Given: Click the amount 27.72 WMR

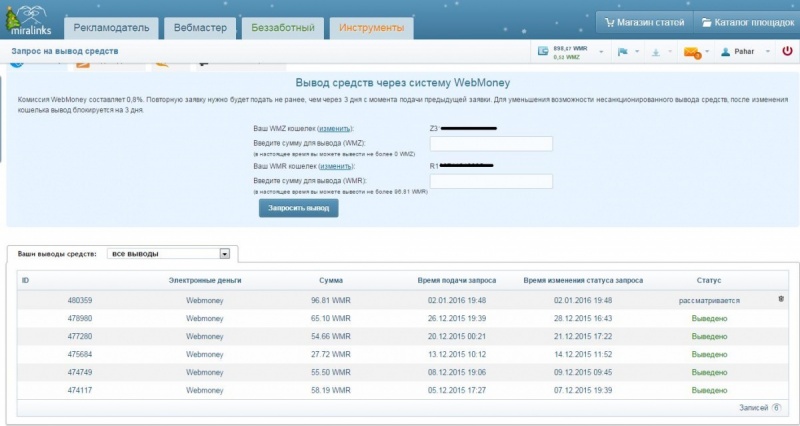Looking at the screenshot, I should pyautogui.click(x=331, y=354).
